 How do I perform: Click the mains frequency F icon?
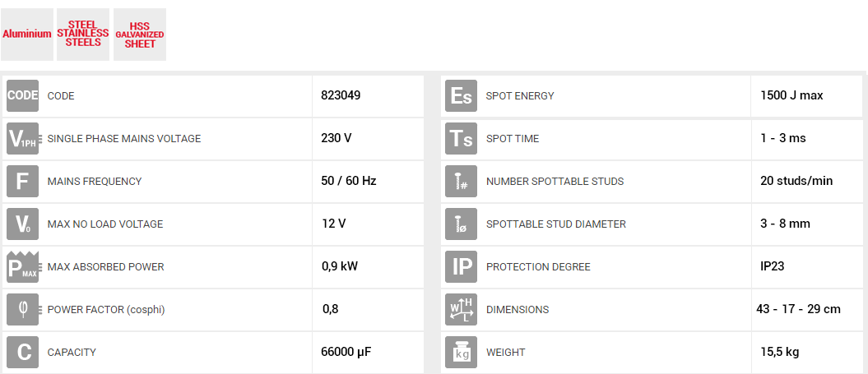[22, 181]
